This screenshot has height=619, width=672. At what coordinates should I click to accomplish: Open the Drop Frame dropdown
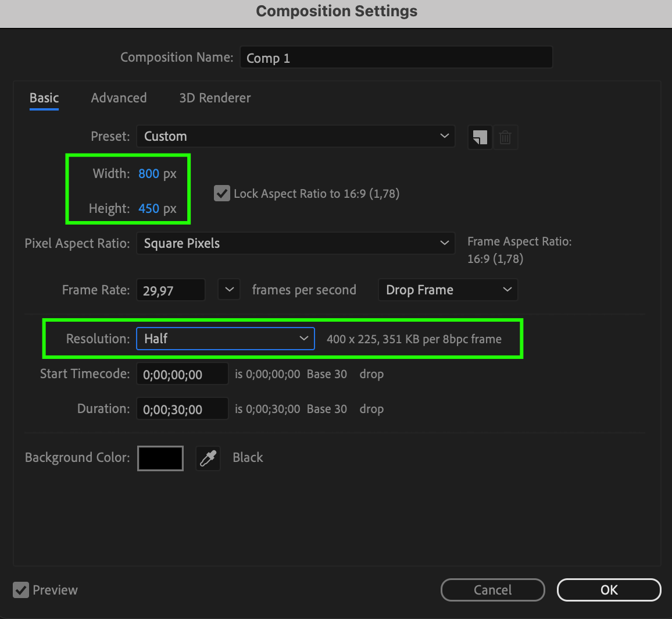coord(448,290)
